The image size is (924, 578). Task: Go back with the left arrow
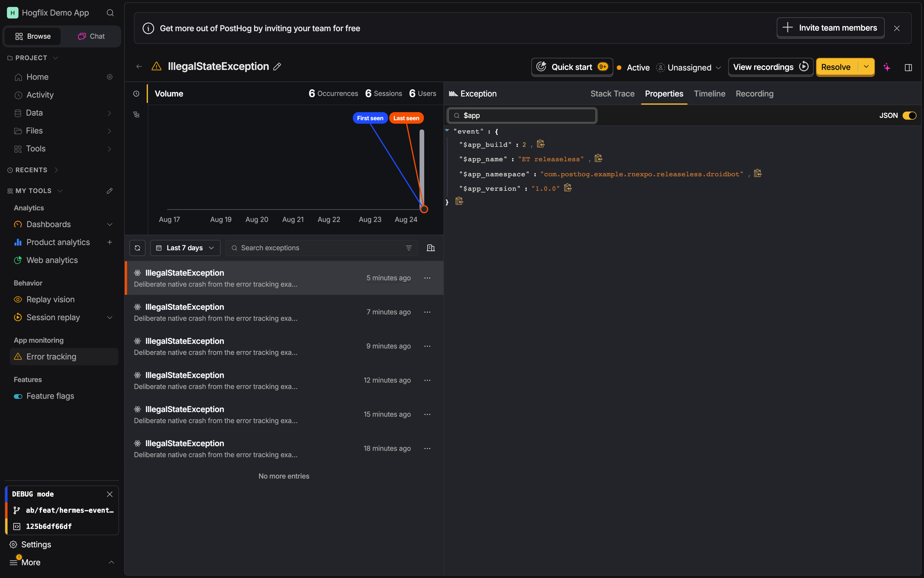[139, 66]
